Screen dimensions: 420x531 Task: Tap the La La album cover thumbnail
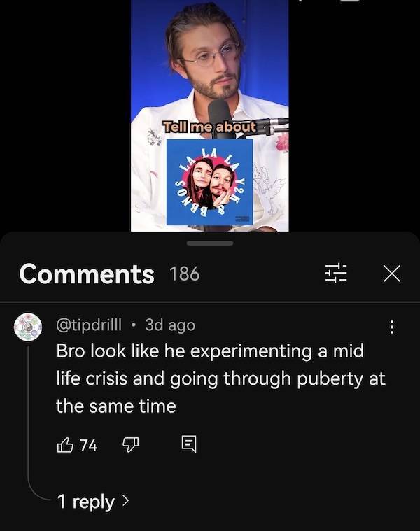coord(209,182)
